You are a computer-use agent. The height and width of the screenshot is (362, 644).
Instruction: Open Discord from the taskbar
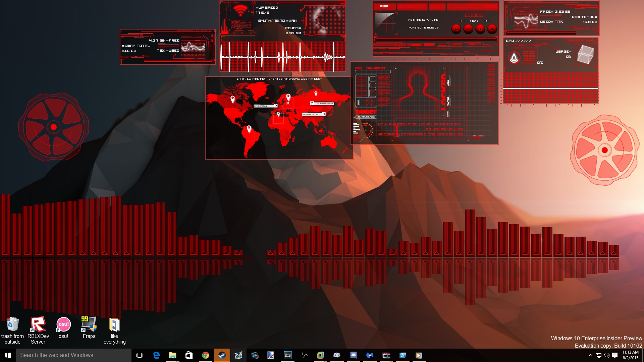(354, 355)
